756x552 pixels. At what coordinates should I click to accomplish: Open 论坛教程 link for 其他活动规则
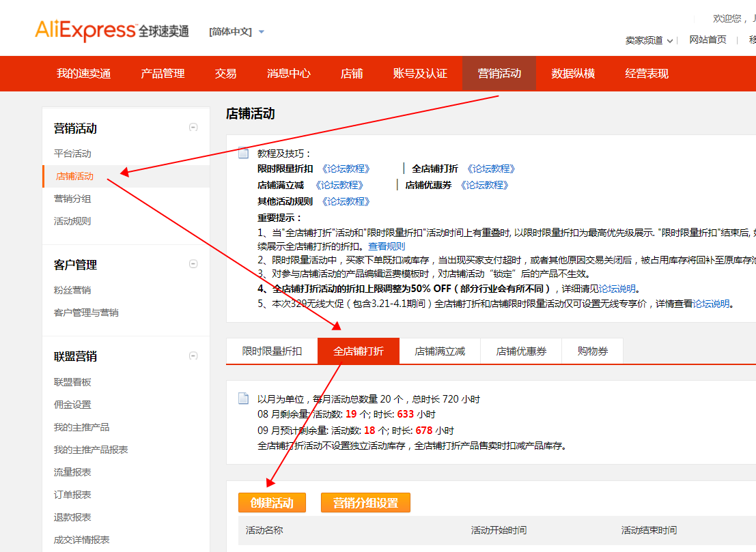tap(346, 201)
